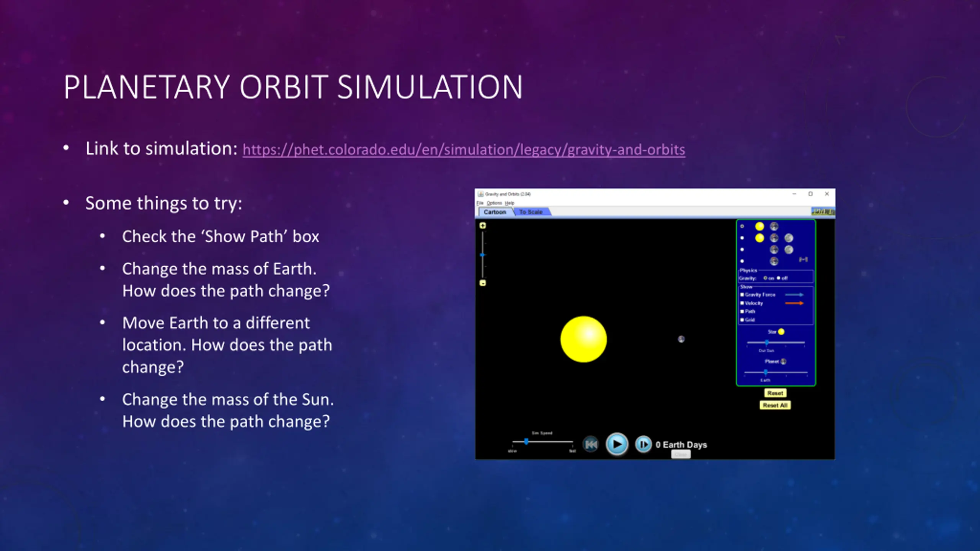The width and height of the screenshot is (980, 551).
Task: Click the step-forward button next to Play
Action: [643, 444]
